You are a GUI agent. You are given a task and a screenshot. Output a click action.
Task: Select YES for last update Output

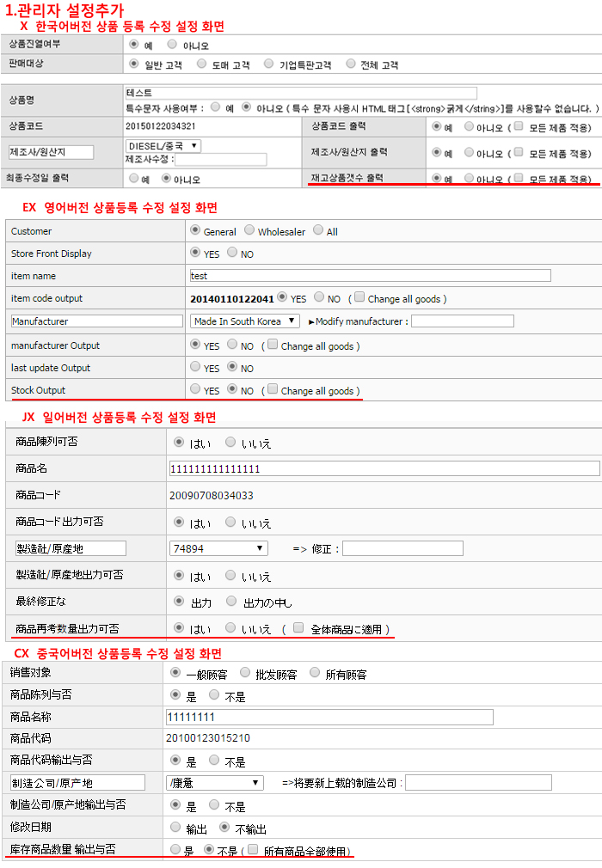tap(194, 367)
